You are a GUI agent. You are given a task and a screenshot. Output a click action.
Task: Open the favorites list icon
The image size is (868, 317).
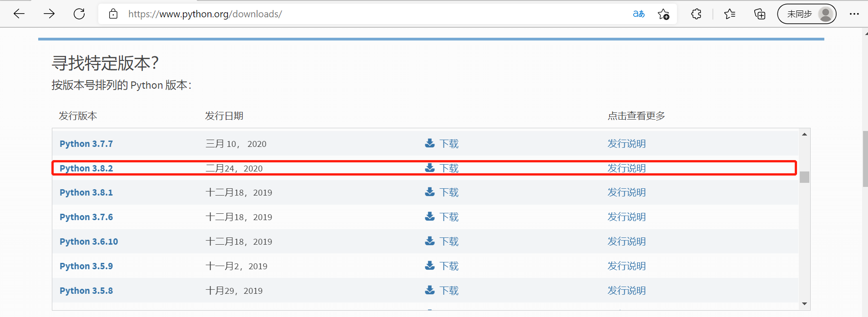pos(730,14)
